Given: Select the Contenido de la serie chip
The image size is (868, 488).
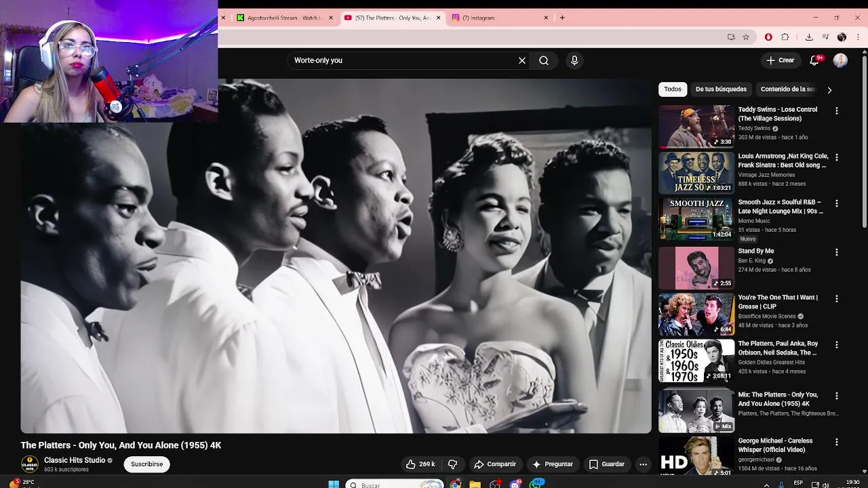Looking at the screenshot, I should click(x=788, y=89).
